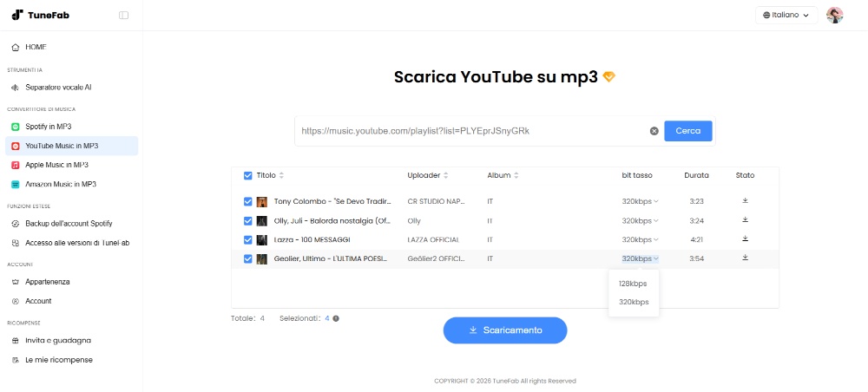Choose 320kbps from the bitrate menu

[x=634, y=302]
